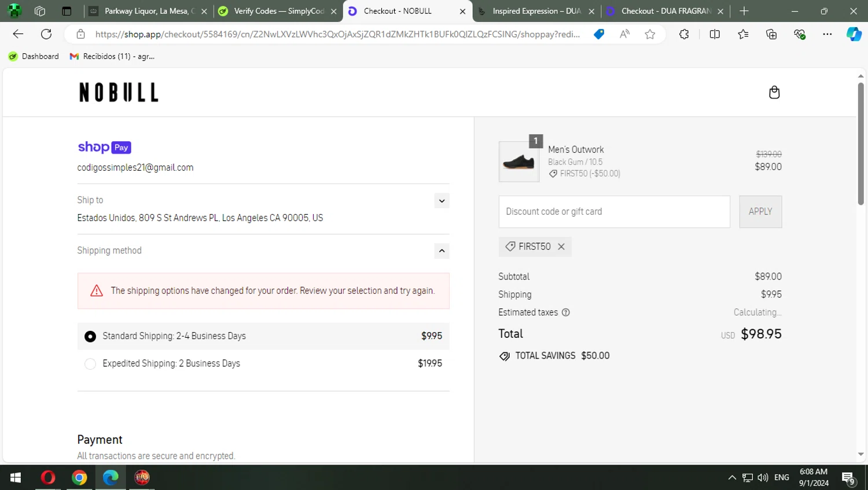This screenshot has width=868, height=490.
Task: Select Expedited Shipping 2 Business Days
Action: (263, 363)
